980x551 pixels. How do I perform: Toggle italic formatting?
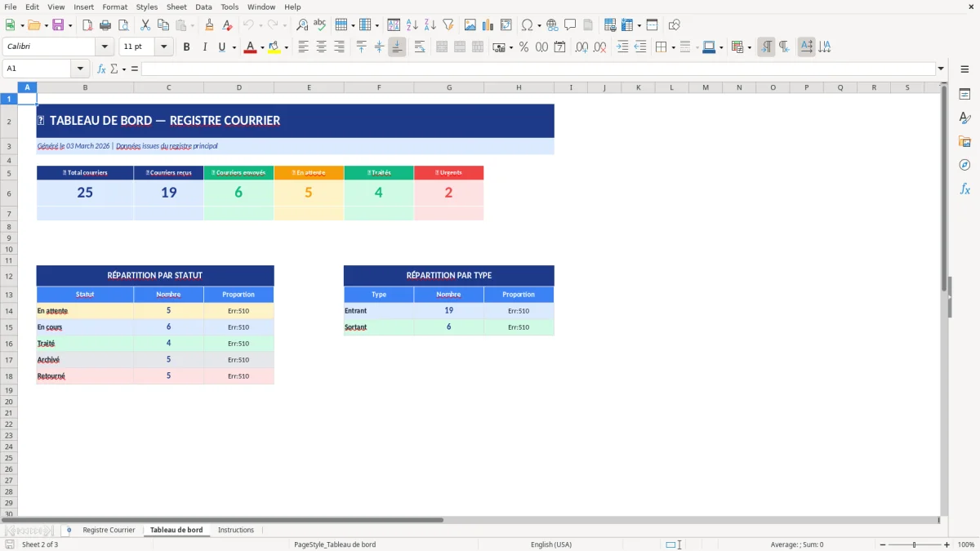pos(203,47)
